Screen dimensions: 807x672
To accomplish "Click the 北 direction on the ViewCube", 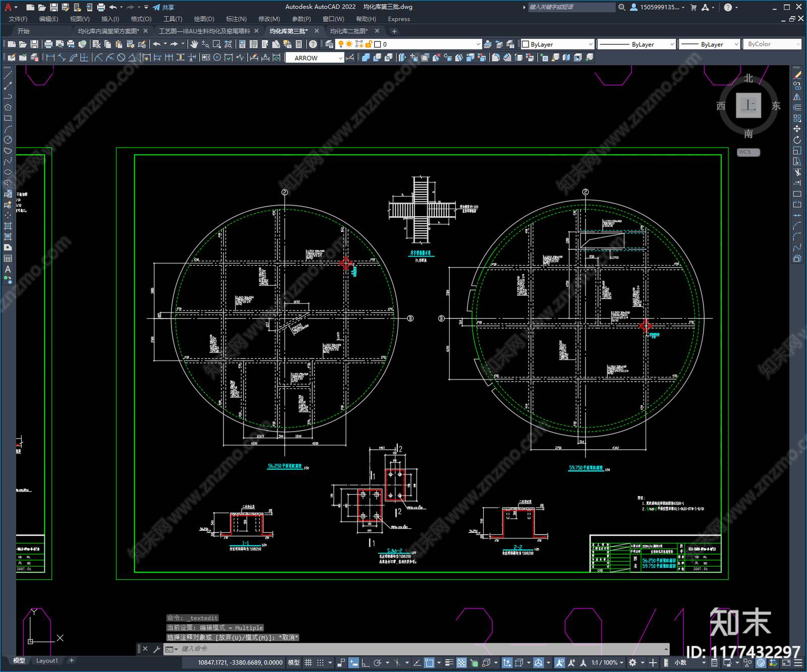I will [748, 78].
